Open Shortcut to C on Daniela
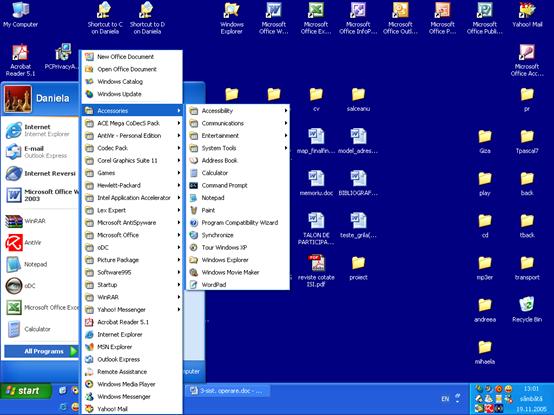Image resolution: width=554 pixels, height=415 pixels. click(105, 18)
